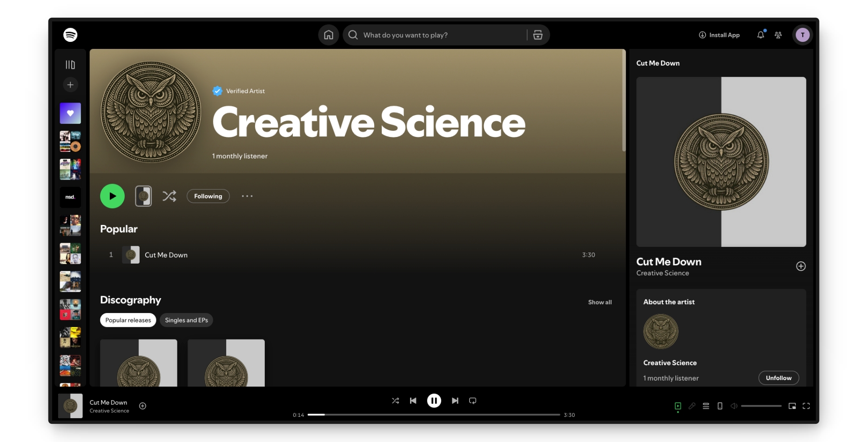The width and height of the screenshot is (868, 442).
Task: Open the notifications bell
Action: tap(760, 35)
